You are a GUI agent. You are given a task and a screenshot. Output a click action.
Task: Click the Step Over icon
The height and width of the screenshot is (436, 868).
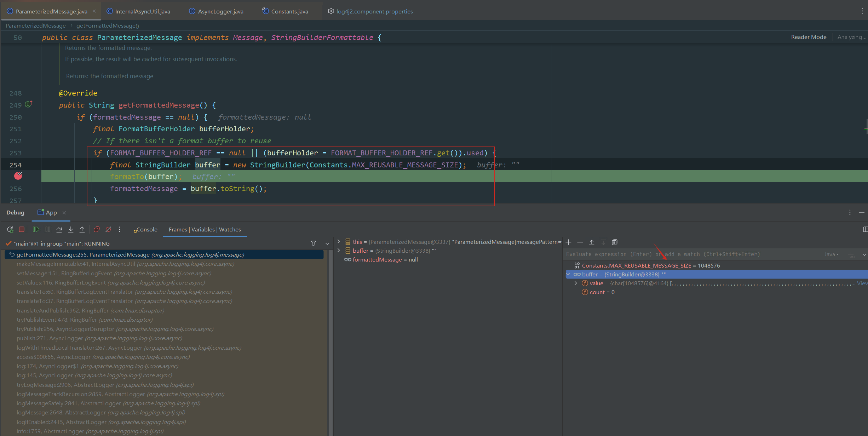pos(59,229)
